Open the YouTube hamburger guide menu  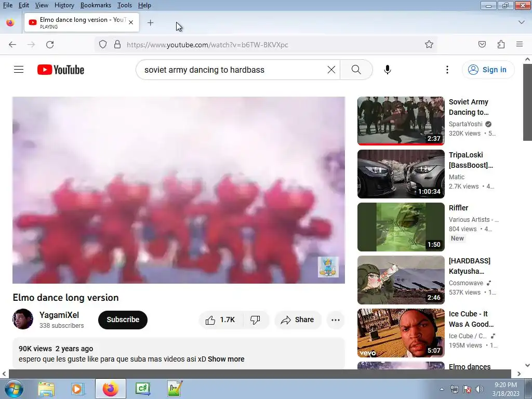[19, 70]
